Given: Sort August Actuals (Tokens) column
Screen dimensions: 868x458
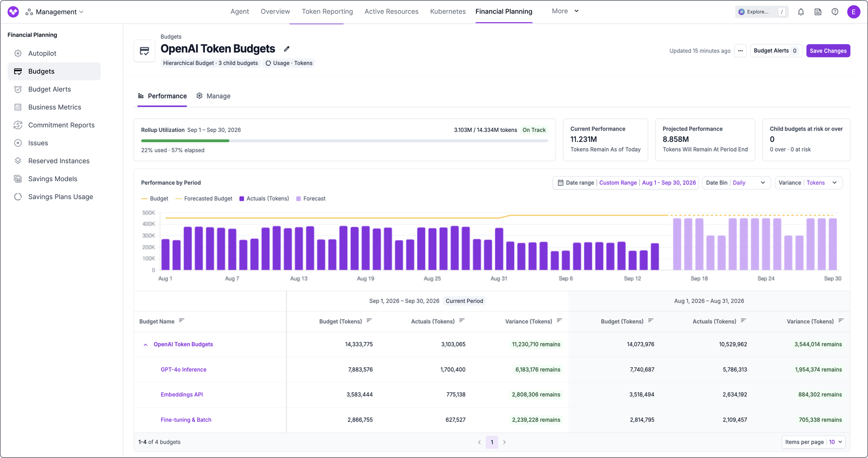Looking at the screenshot, I should 744,321.
